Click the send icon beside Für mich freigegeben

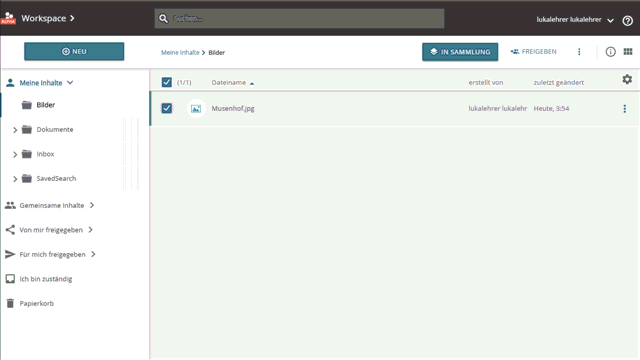coord(10,254)
